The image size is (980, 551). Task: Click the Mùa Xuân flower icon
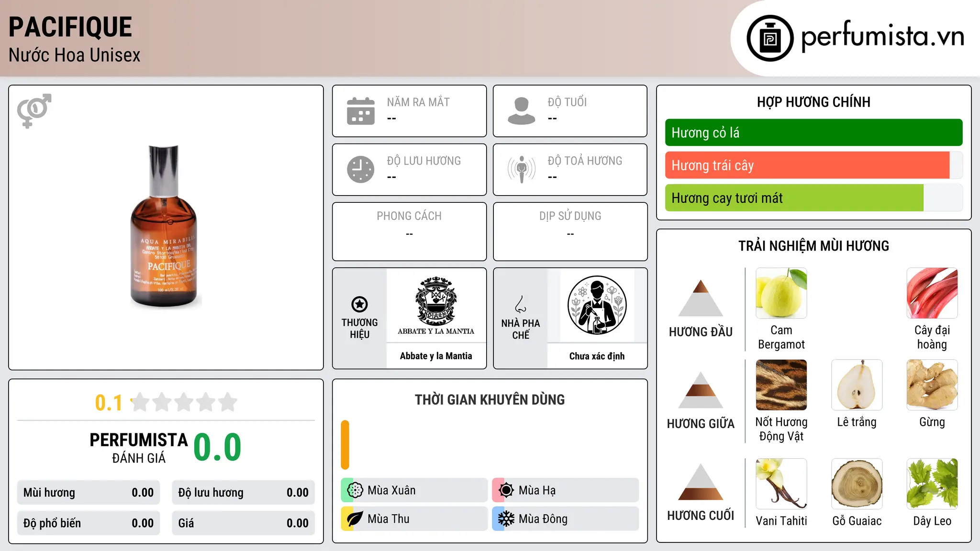pyautogui.click(x=355, y=490)
